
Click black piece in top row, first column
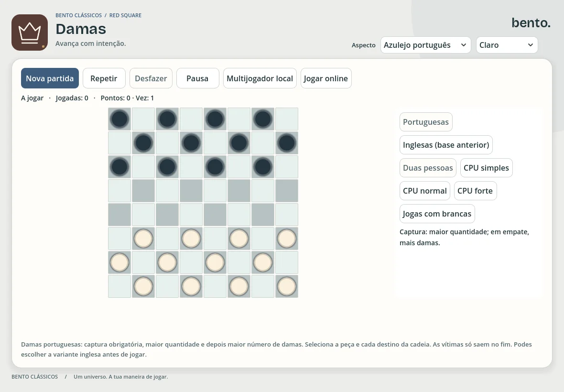coord(119,119)
